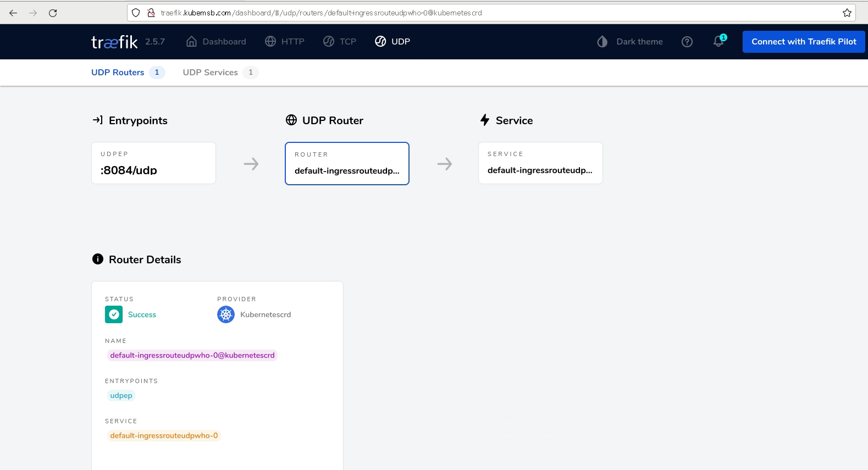Image resolution: width=868 pixels, height=470 pixels.
Task: Open the Dashboard menu item
Action: 216,42
